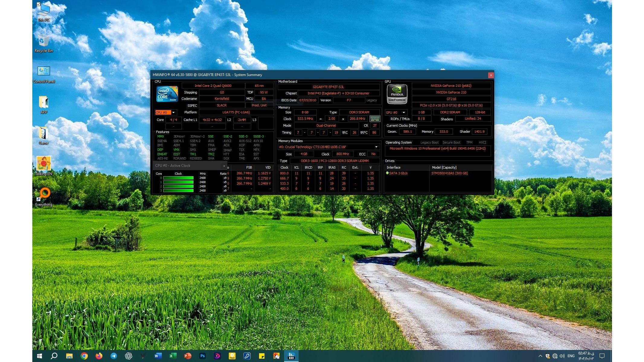
Task: Toggle the checkbox on This PC icon
Action: [x=38, y=4]
